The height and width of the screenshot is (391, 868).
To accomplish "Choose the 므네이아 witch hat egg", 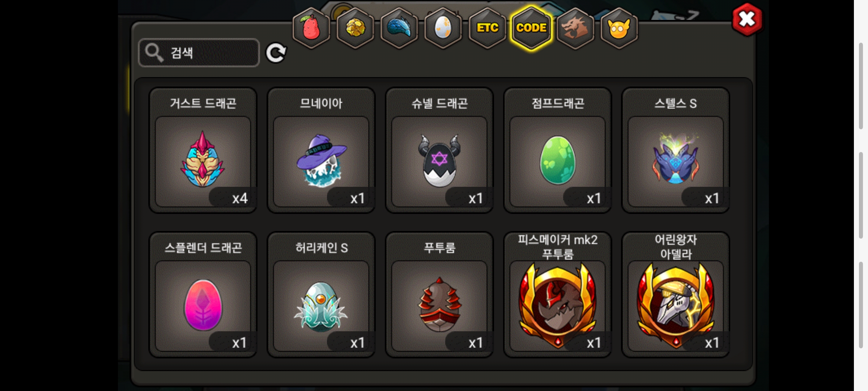I will (x=321, y=150).
